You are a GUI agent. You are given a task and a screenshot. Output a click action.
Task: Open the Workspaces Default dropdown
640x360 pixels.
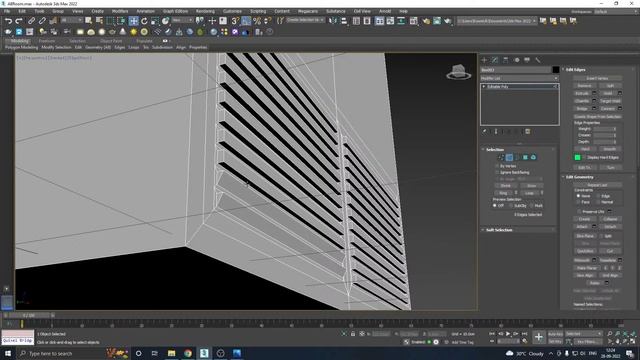pos(616,11)
